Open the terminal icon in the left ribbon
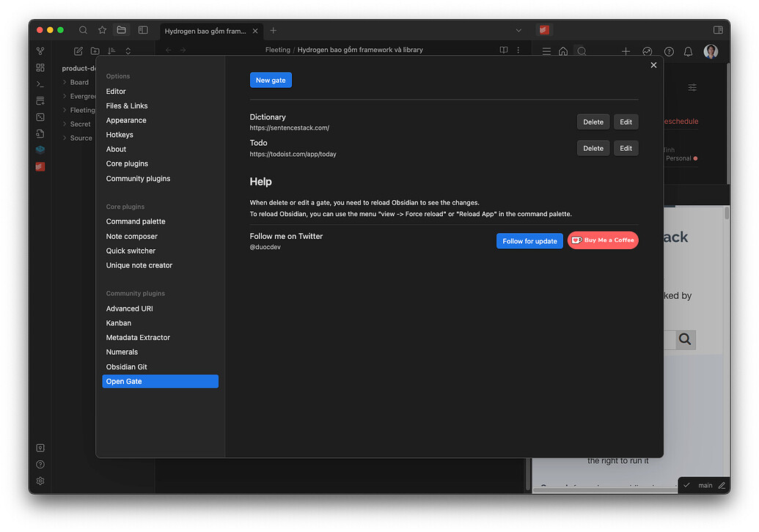This screenshot has height=532, width=759. [x=40, y=84]
